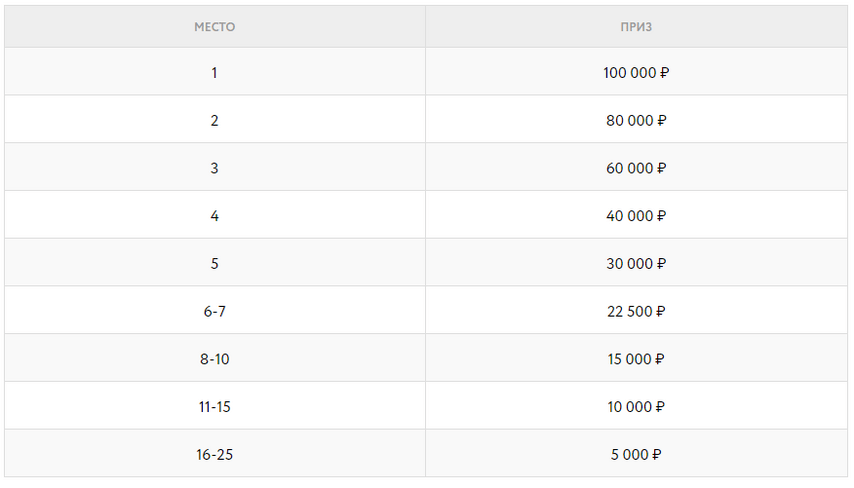Select the 22 500 ₽ prize cell
The height and width of the screenshot is (488, 854).
click(x=636, y=310)
